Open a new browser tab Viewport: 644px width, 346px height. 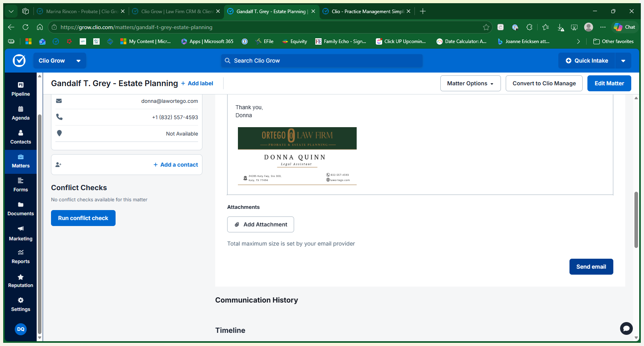[x=423, y=11]
